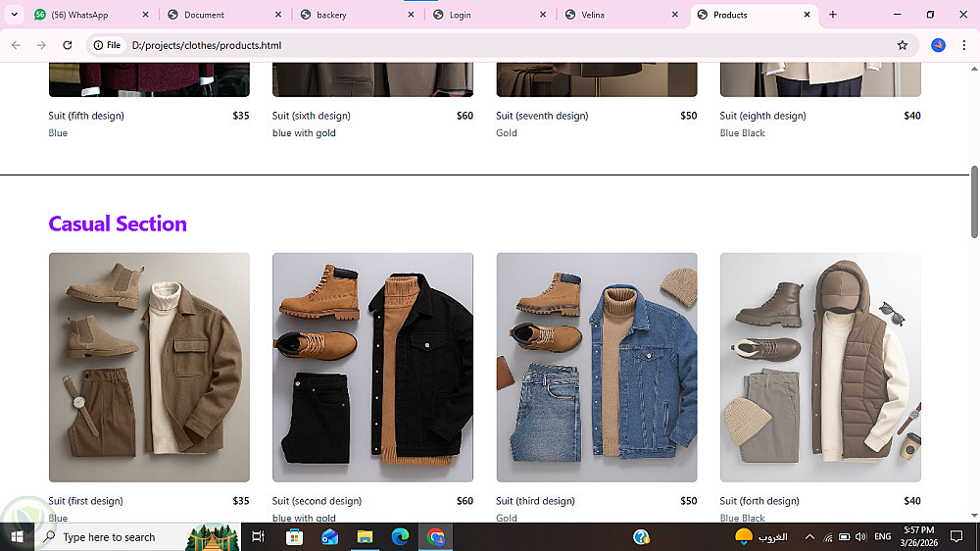Click the browser back arrow

(16, 45)
